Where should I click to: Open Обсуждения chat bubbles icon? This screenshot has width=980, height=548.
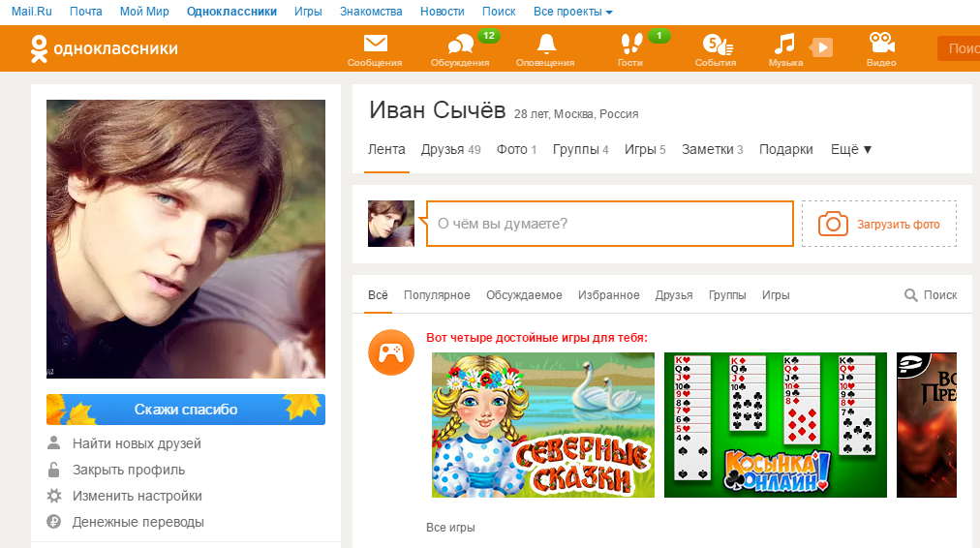[x=460, y=45]
